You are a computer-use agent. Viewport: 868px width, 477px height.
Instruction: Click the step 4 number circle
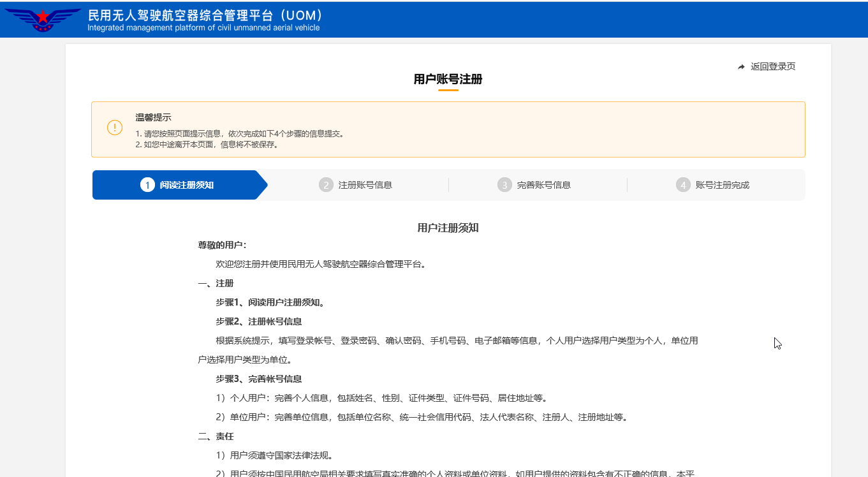point(683,185)
